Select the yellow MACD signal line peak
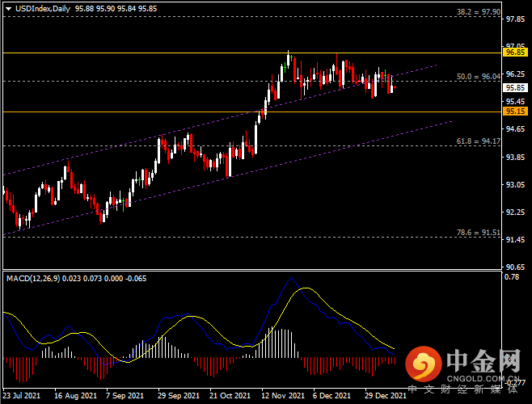This screenshot has width=532, height=404. tap(307, 288)
